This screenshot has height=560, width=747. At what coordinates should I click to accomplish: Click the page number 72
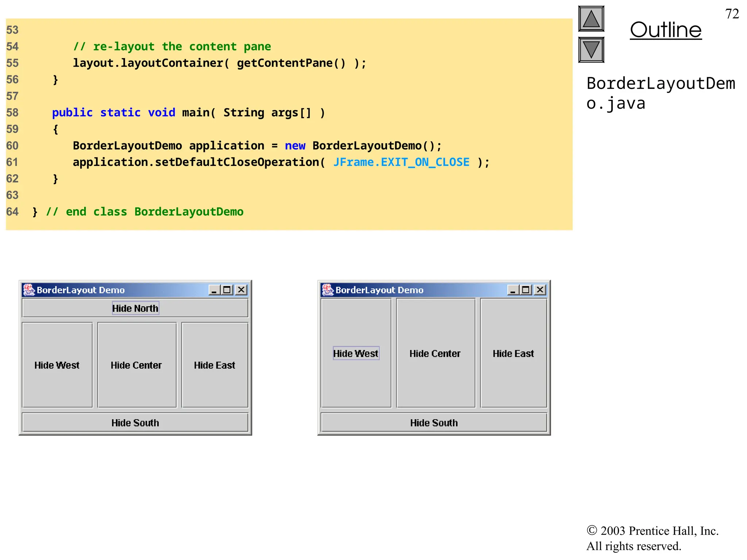pos(732,14)
